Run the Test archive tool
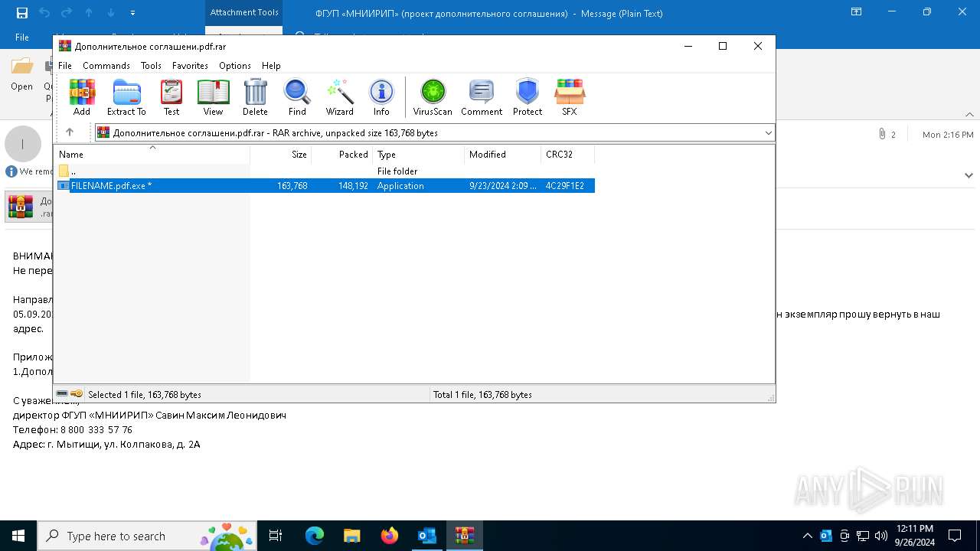Screen dimensions: 980x551 [171, 97]
